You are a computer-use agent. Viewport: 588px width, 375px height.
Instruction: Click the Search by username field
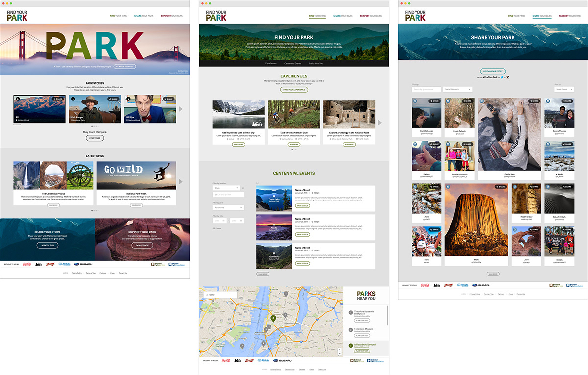pos(426,89)
